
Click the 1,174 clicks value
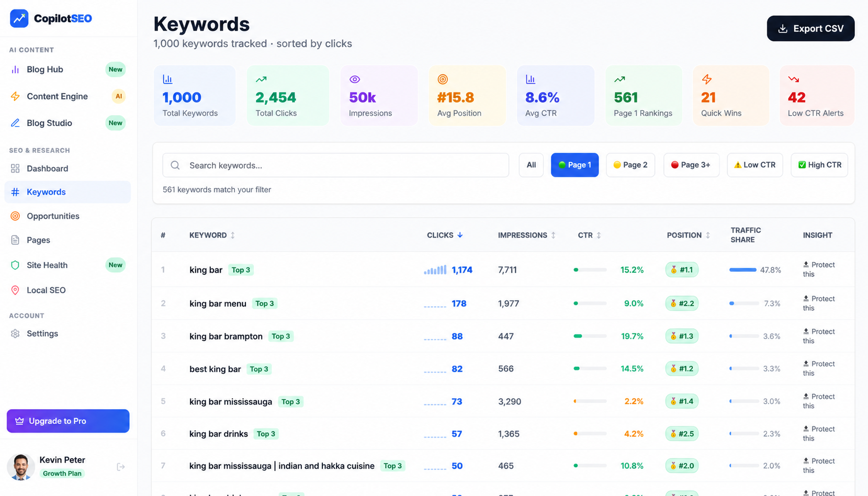pyautogui.click(x=462, y=270)
